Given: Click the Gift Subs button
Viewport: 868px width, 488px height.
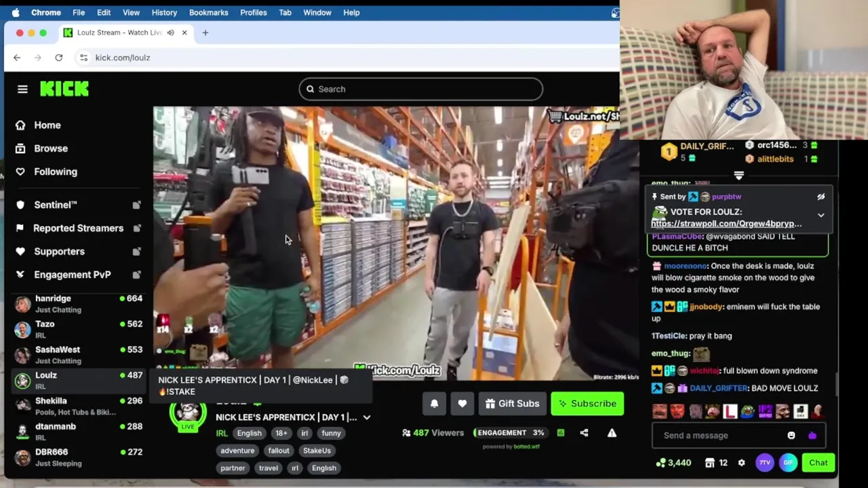Looking at the screenshot, I should click(513, 403).
